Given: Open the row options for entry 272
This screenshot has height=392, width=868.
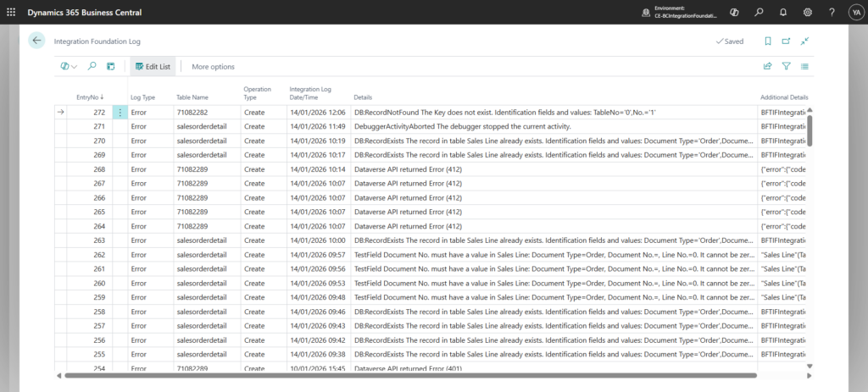Looking at the screenshot, I should (x=120, y=113).
